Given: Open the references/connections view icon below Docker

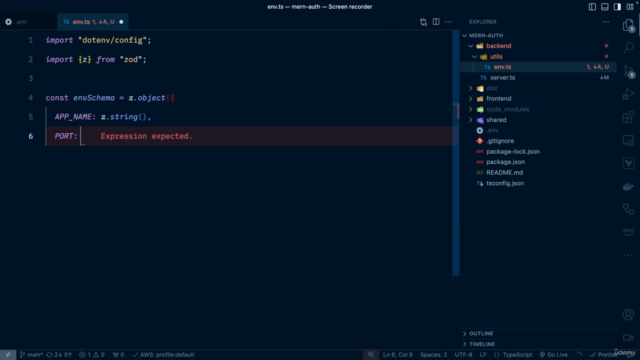Looking at the screenshot, I should 629,209.
